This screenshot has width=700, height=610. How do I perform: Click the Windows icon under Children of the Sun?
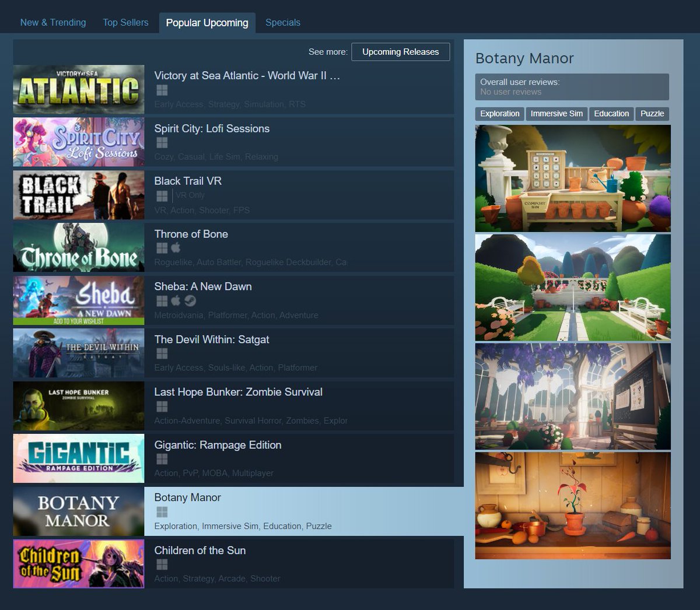(162, 565)
